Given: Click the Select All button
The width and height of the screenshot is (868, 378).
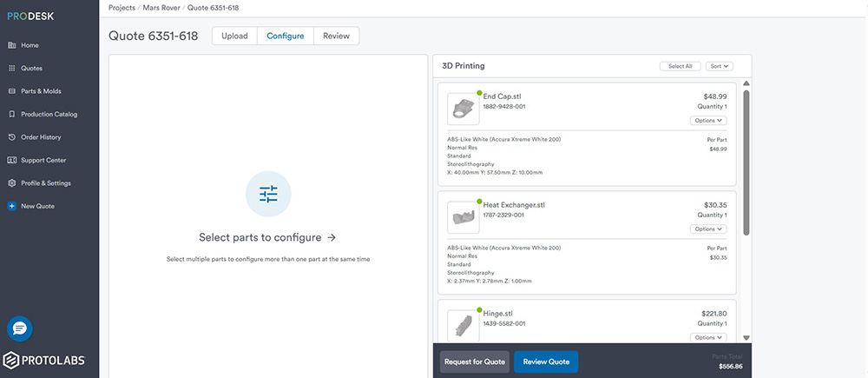Looking at the screenshot, I should click(680, 66).
